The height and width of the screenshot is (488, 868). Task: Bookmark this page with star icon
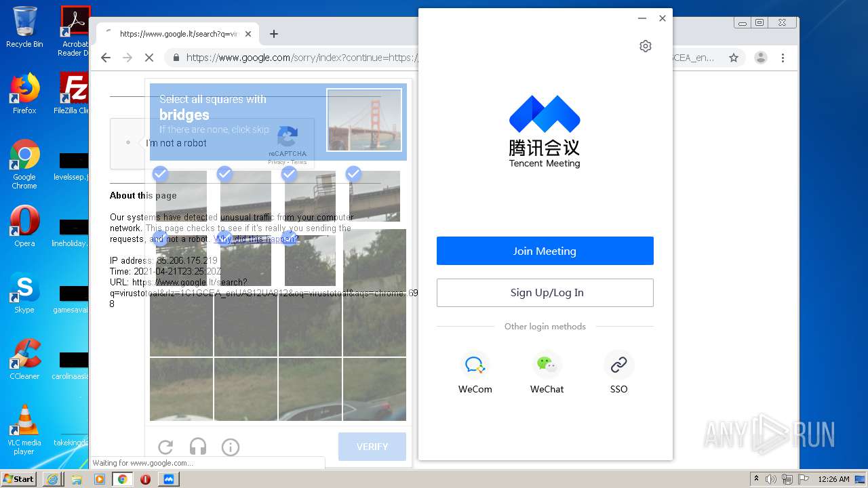(734, 58)
